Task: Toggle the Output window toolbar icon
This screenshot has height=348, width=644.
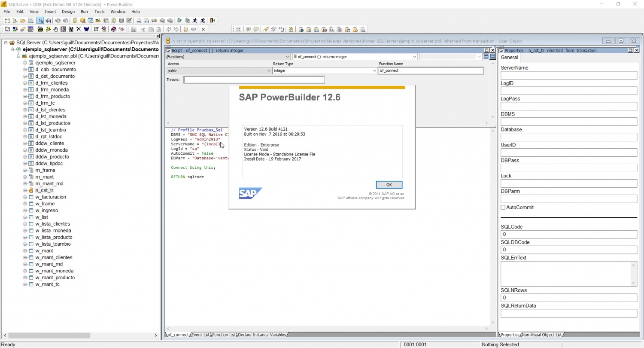Action: click(x=48, y=21)
